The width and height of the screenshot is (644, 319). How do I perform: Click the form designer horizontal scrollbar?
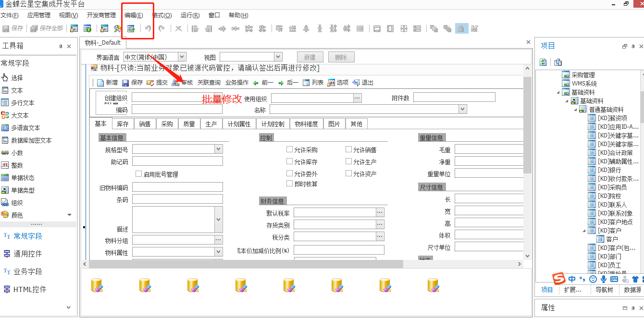tap(245, 263)
